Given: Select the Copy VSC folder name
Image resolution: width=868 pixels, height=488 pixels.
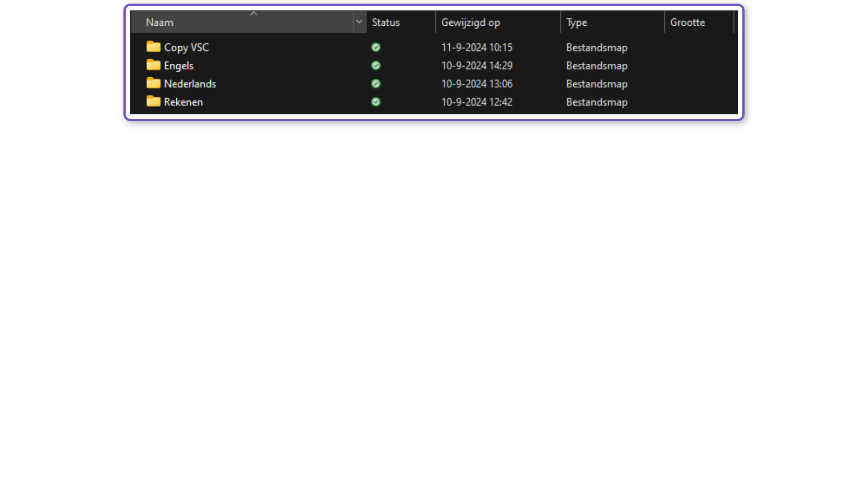Looking at the screenshot, I should click(186, 47).
